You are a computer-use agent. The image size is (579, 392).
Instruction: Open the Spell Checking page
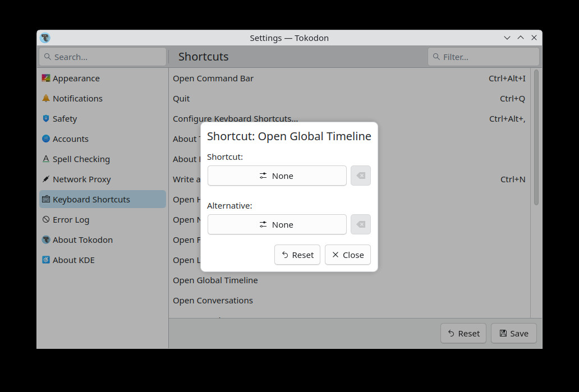[103, 159]
